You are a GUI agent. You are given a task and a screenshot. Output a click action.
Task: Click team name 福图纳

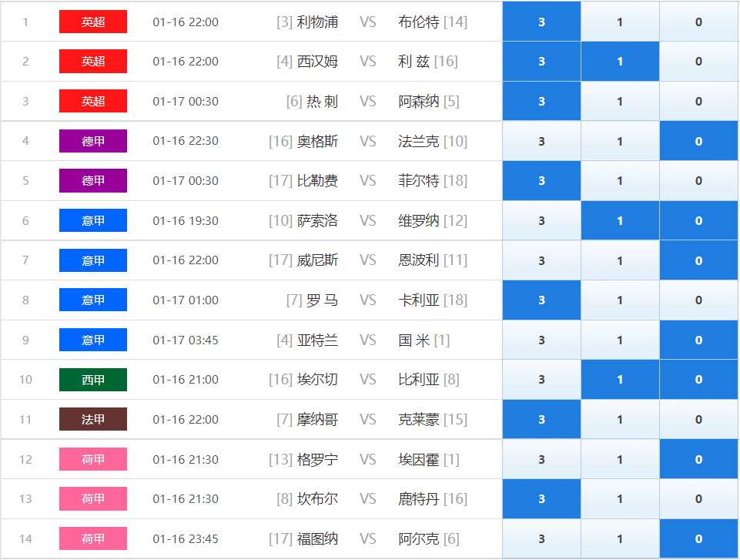(317, 538)
